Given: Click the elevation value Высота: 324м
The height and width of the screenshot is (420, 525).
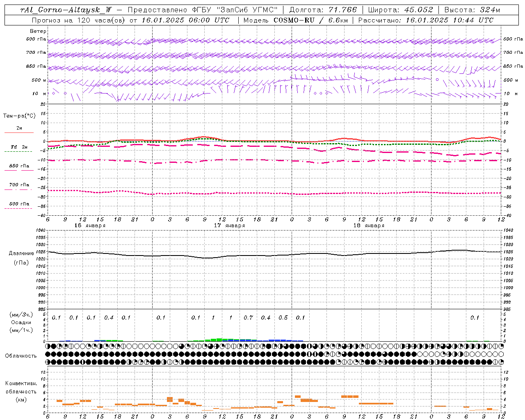Looking at the screenshot, I should (x=472, y=10).
